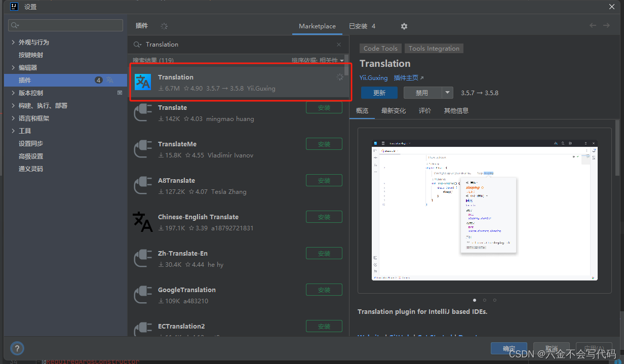
Task: Install the Zh-Translate-En plugin
Action: [324, 253]
